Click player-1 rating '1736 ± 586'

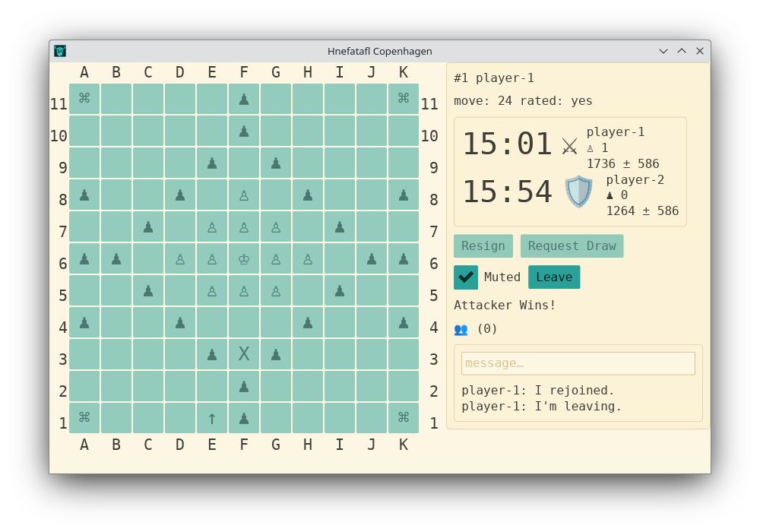click(623, 163)
